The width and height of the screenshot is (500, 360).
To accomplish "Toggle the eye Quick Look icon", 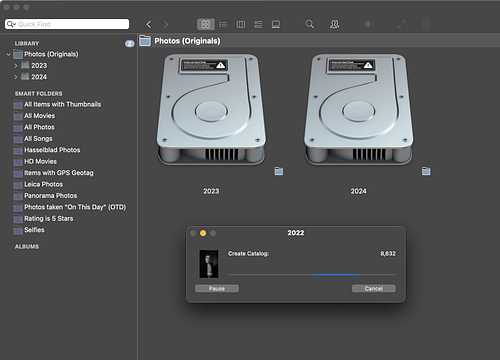I will [368, 24].
